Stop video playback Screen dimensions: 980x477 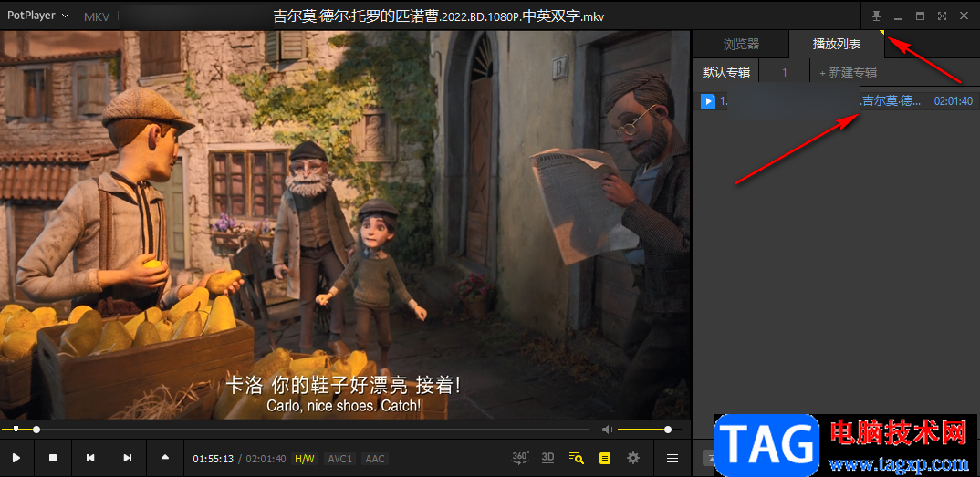point(53,458)
